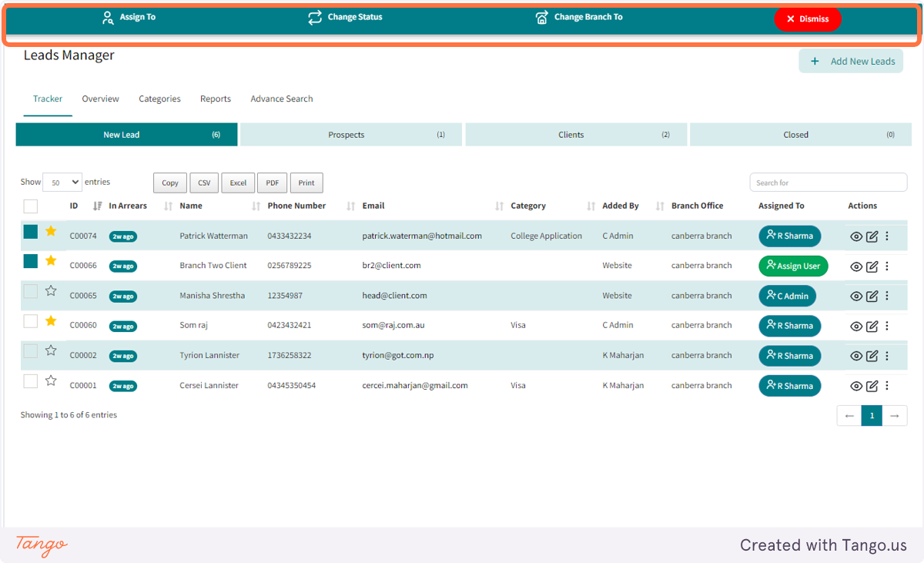This screenshot has height=563, width=924.
Task: Check the Tyrion Lannister row checkbox
Action: point(31,351)
